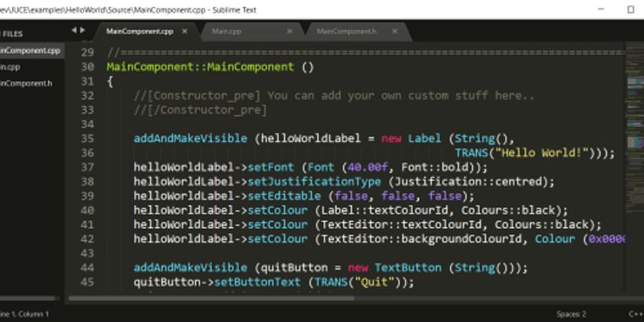Click the setFont method call on line 37
Screen dimensions: 644x322
click(270, 167)
